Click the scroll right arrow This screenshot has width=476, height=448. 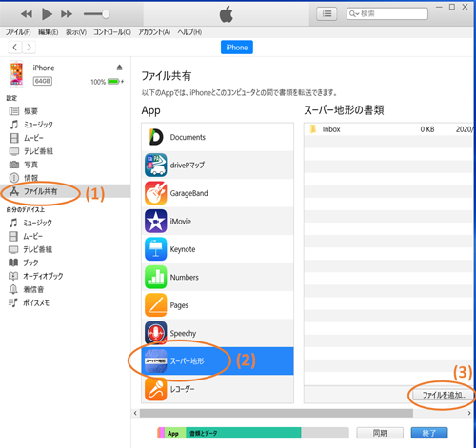point(469,413)
